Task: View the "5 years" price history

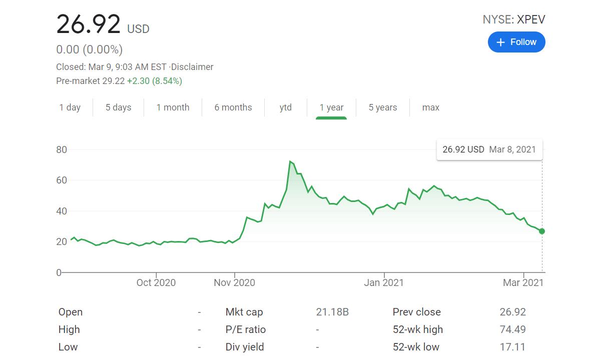Action: 382,107
